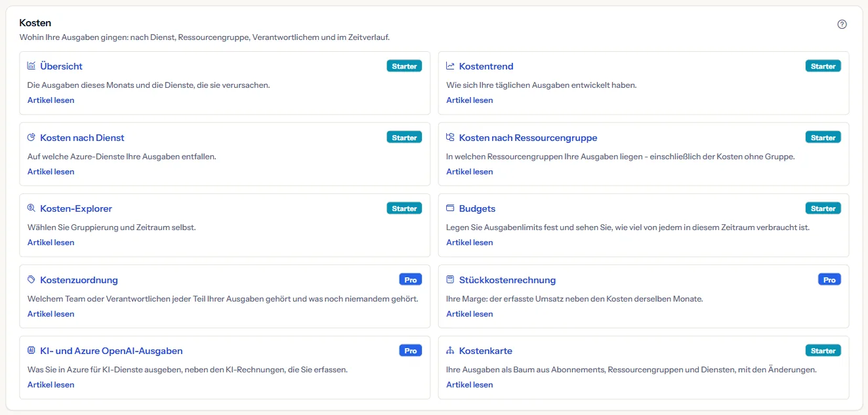
Task: Click the Pro badge on Stückkostenrechnung card
Action: point(829,279)
